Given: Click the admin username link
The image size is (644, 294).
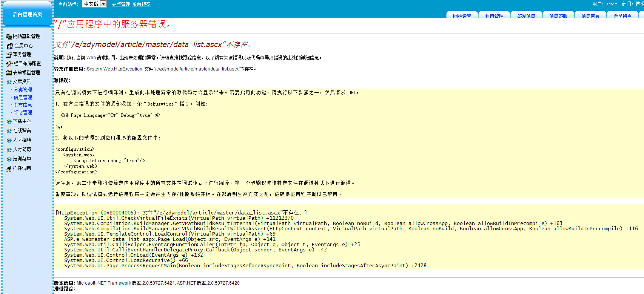Looking at the screenshot, I should coord(612,4).
